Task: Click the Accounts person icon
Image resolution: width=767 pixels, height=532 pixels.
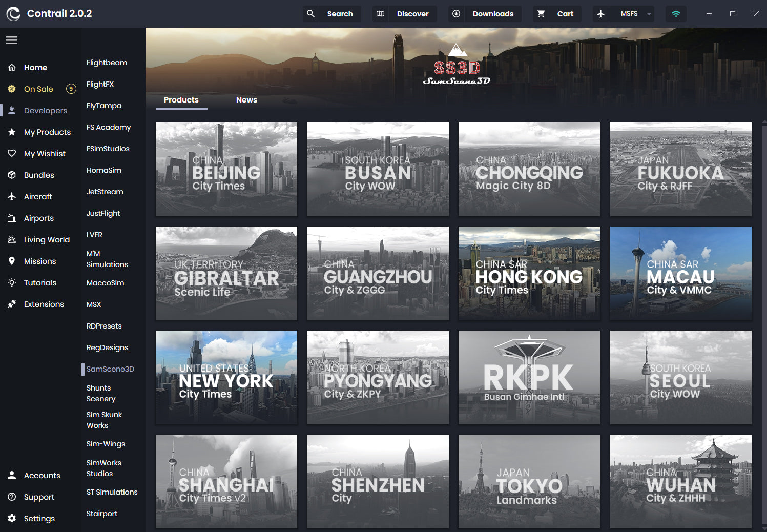Action: click(x=12, y=476)
